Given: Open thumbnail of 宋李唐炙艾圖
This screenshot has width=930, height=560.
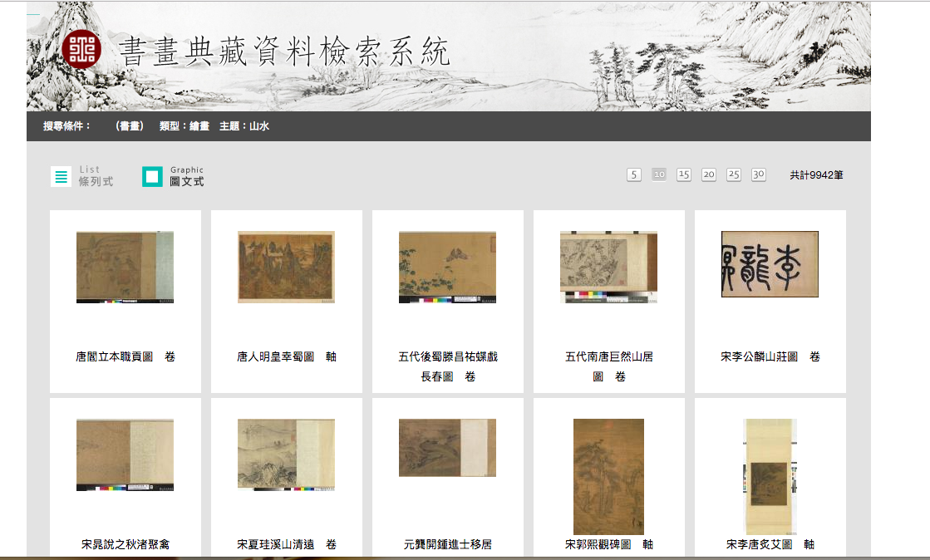Looking at the screenshot, I should tap(770, 477).
